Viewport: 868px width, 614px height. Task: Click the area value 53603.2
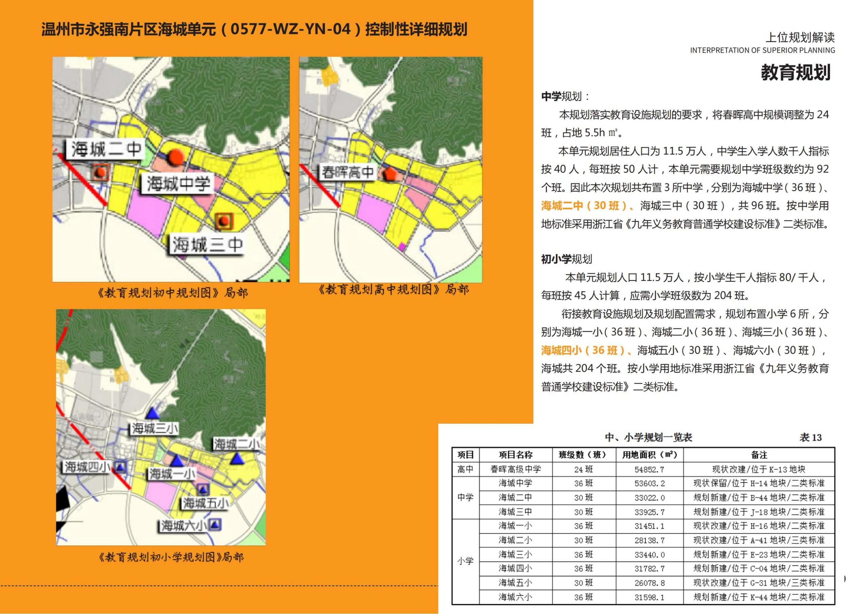tap(650, 483)
